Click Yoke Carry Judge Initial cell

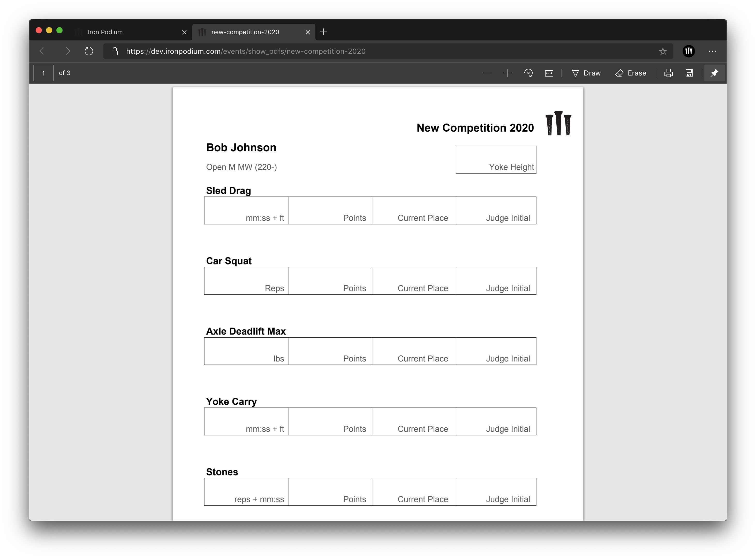pyautogui.click(x=496, y=422)
